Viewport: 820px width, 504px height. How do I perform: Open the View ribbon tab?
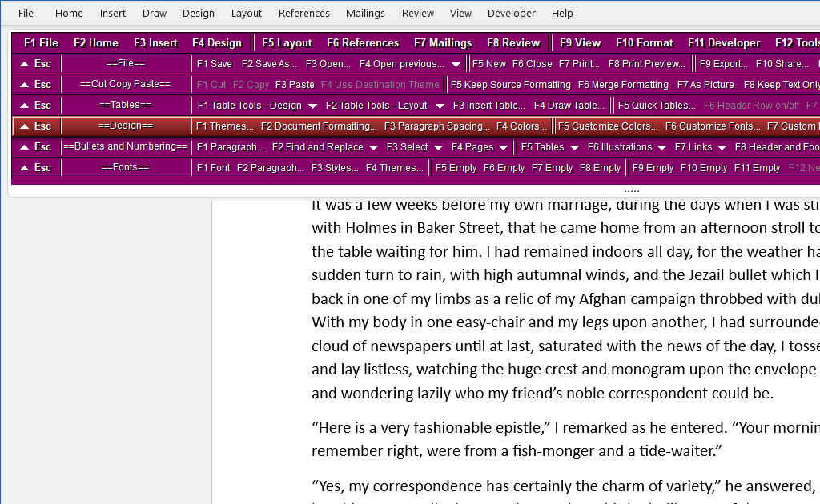460,13
